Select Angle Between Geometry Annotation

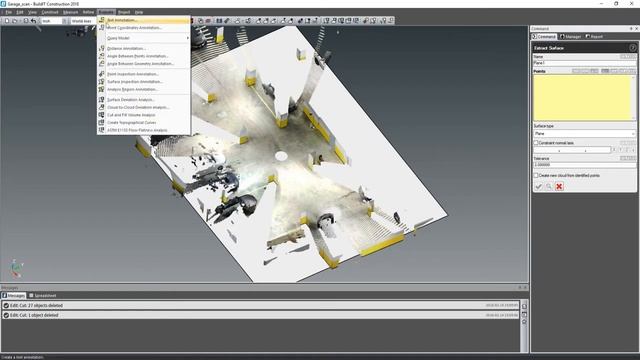click(x=143, y=64)
